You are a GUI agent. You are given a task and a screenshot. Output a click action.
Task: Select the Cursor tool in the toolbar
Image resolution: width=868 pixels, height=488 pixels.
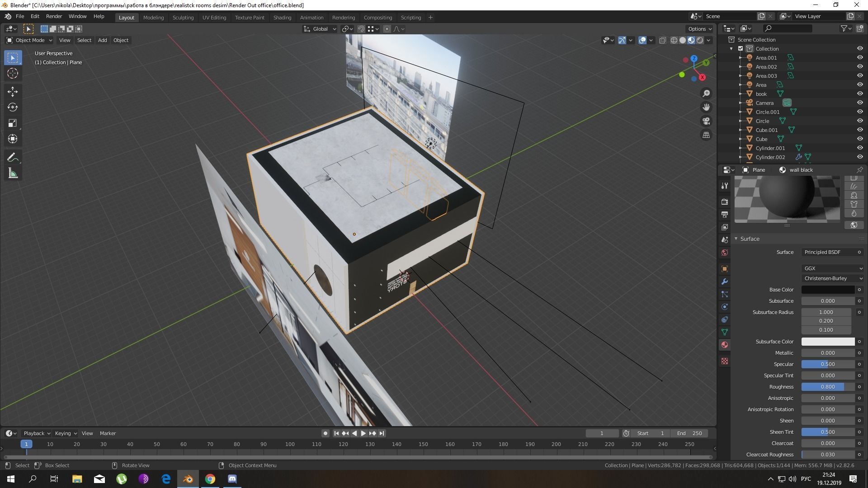[x=13, y=73]
